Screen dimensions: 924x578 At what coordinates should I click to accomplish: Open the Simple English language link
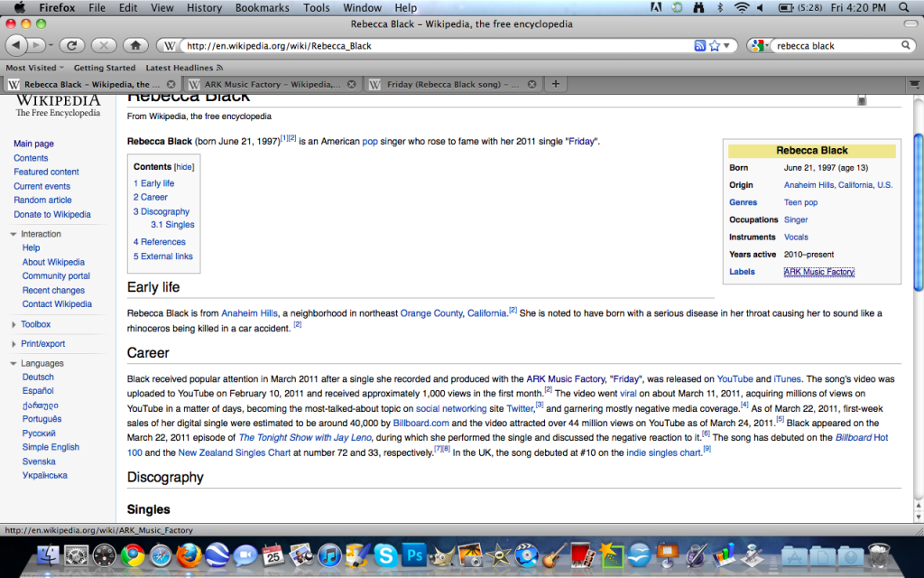tap(51, 447)
